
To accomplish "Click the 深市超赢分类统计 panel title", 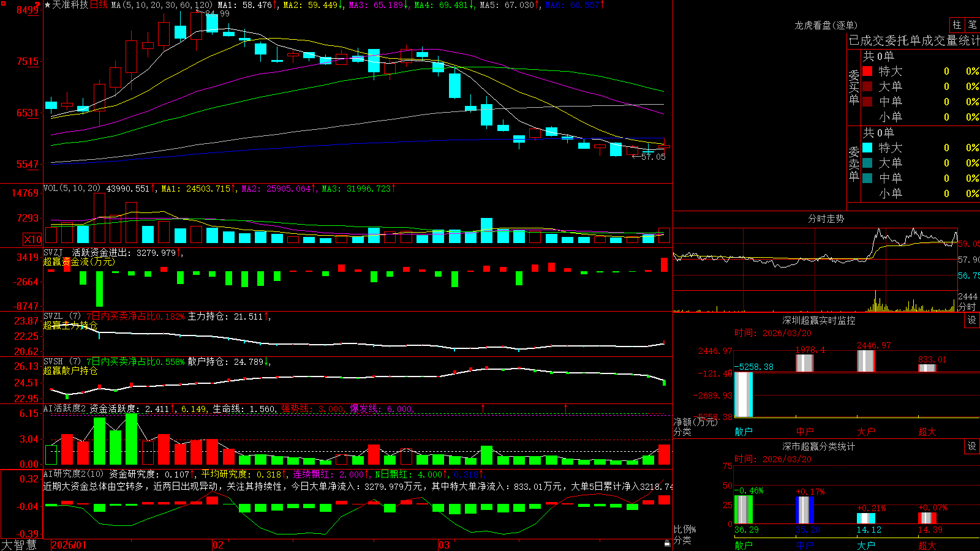I will (819, 446).
